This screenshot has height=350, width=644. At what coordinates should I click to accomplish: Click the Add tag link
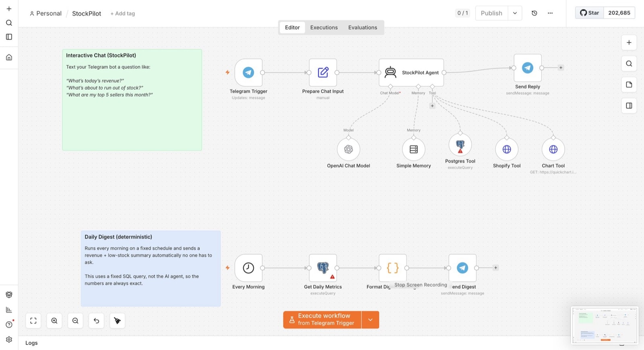pos(123,13)
